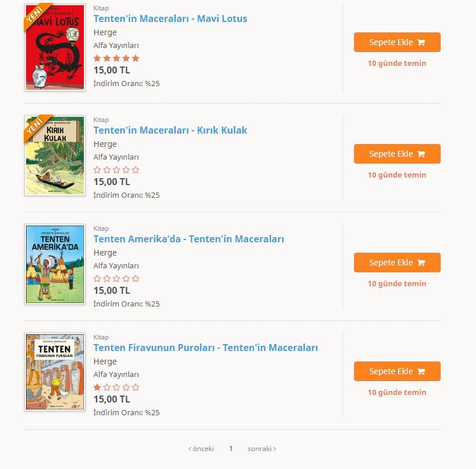
Task: Open the Tenten'in Maceraları - Kırık Kulak link
Action: [x=170, y=130]
